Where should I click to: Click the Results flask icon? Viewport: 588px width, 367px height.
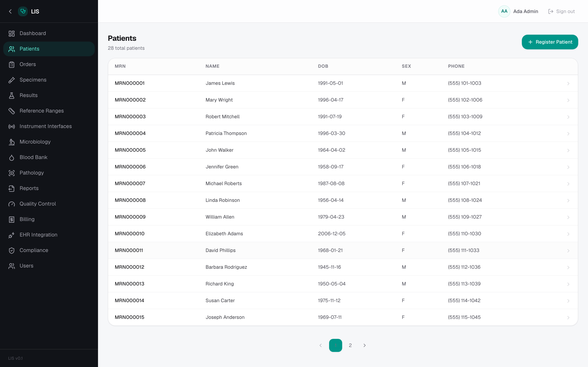pos(11,95)
